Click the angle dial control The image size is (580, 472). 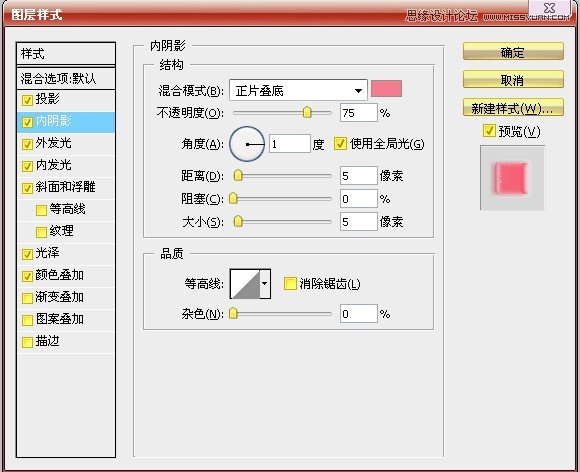point(247,144)
